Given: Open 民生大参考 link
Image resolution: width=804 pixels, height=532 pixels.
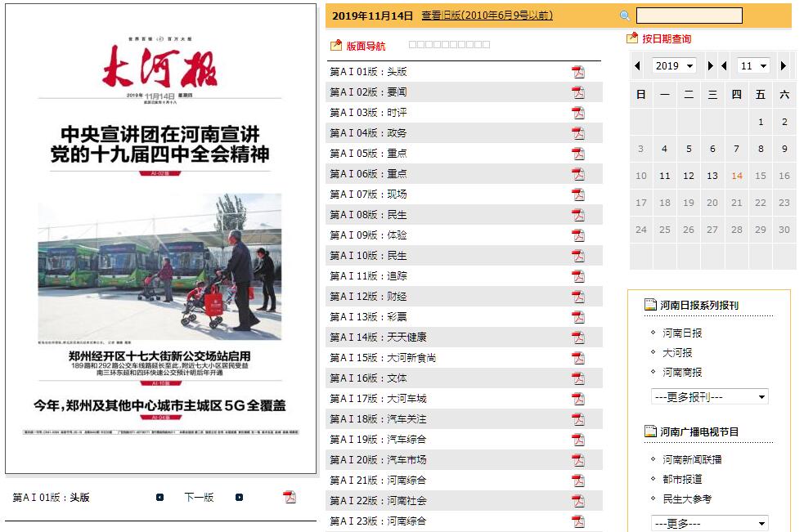Looking at the screenshot, I should pyautogui.click(x=687, y=498).
